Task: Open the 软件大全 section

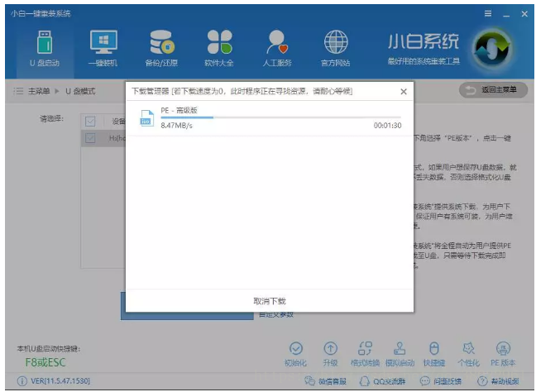Action: point(219,49)
